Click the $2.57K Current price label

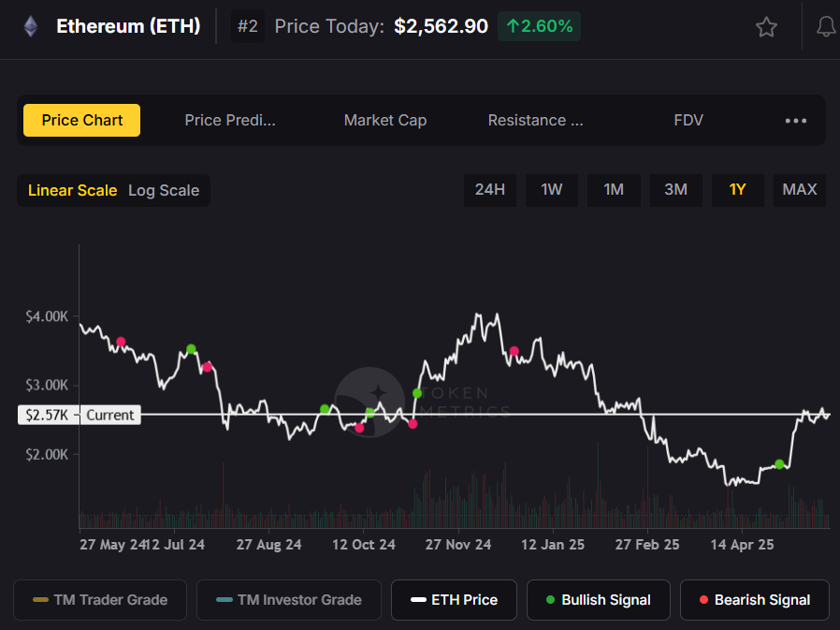pyautogui.click(x=80, y=415)
